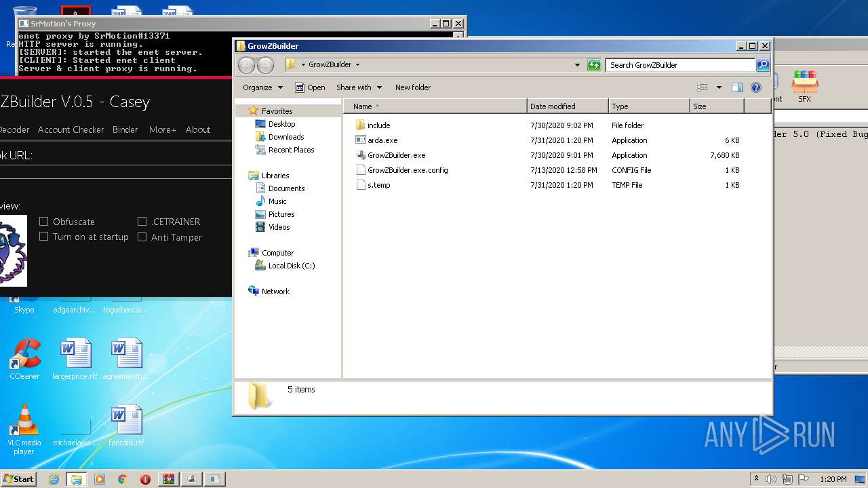Open Windows Media Player taskbar icon

pos(100,479)
